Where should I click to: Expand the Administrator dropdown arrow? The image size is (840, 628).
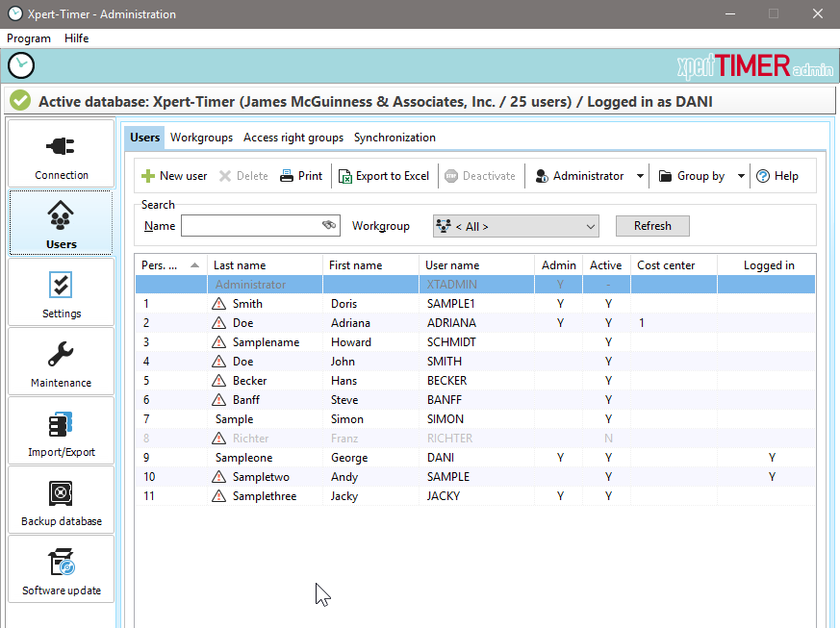[x=641, y=176]
